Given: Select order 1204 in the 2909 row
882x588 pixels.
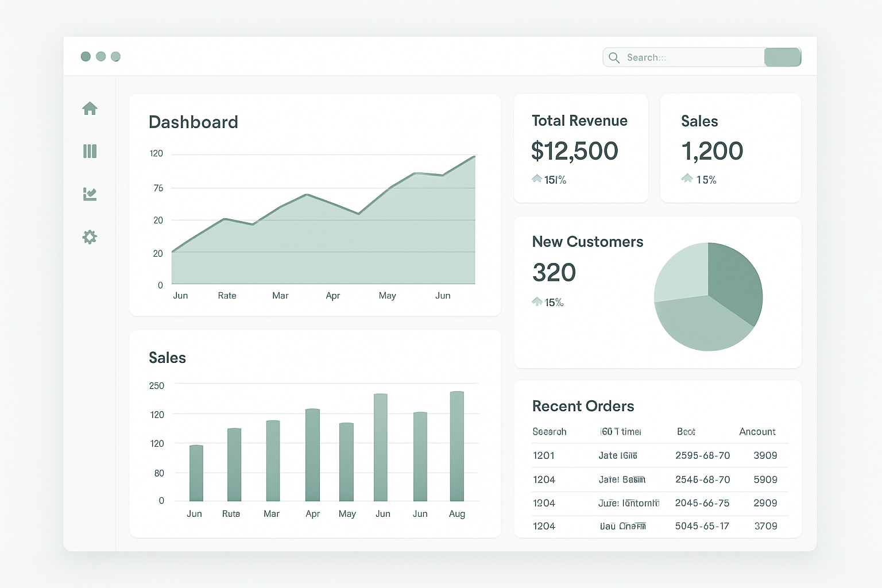Looking at the screenshot, I should point(544,503).
